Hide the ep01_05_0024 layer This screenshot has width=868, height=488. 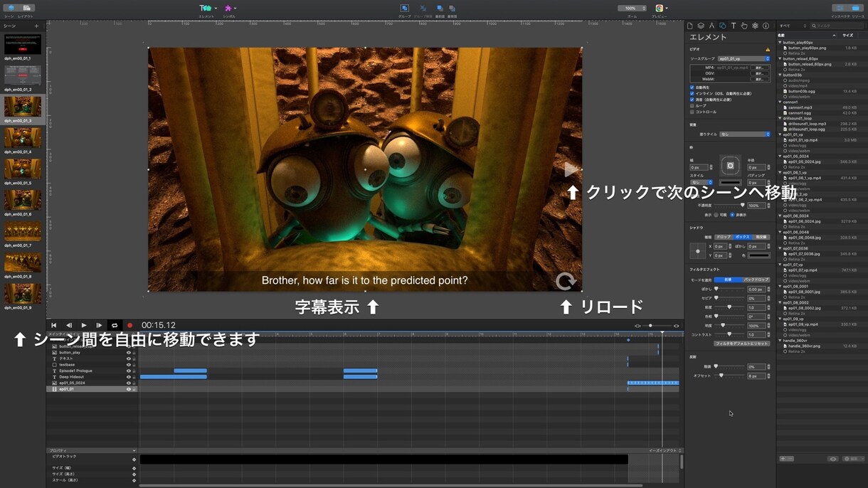[x=129, y=383]
